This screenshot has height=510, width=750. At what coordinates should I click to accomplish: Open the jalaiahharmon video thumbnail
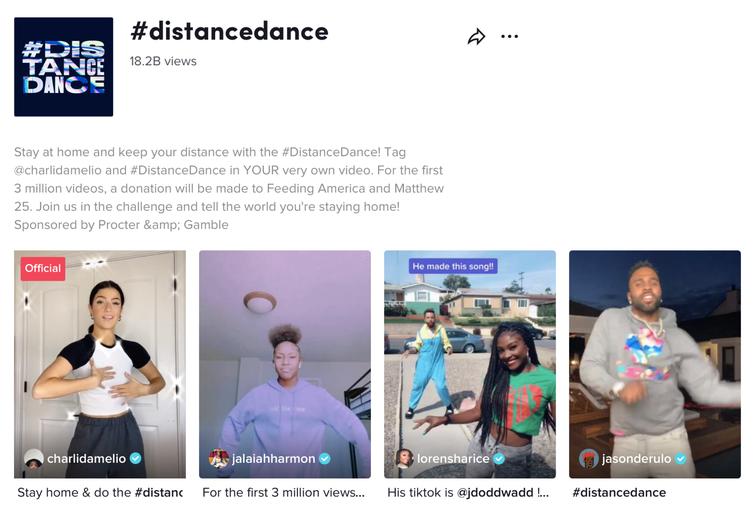click(x=285, y=364)
